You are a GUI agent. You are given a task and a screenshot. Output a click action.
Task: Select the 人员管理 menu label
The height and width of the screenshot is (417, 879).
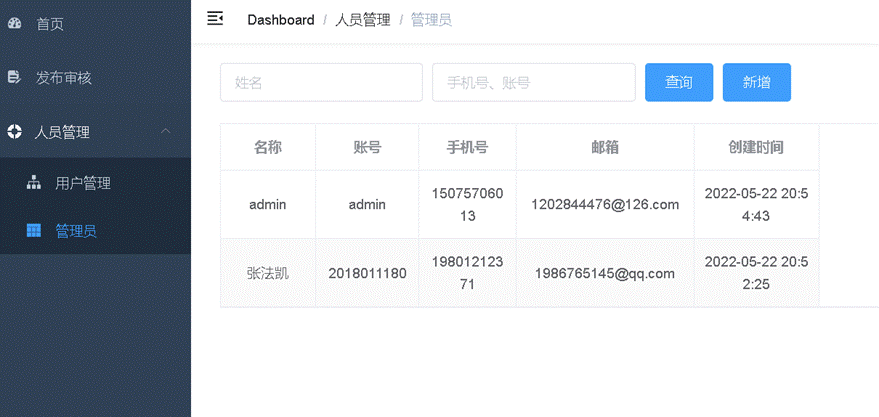pos(62,133)
